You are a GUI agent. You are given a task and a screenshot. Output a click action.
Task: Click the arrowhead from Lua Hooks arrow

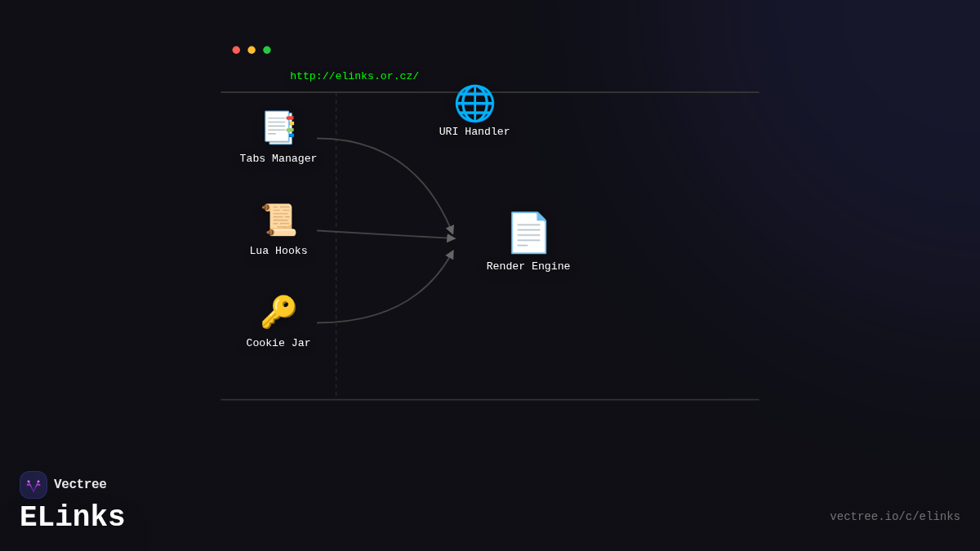[452, 238]
